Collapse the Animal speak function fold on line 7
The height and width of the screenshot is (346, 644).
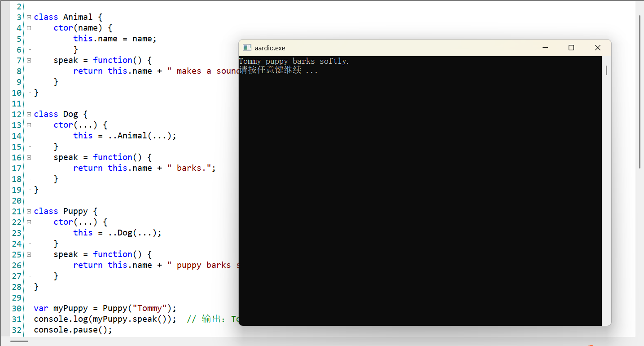click(x=29, y=60)
